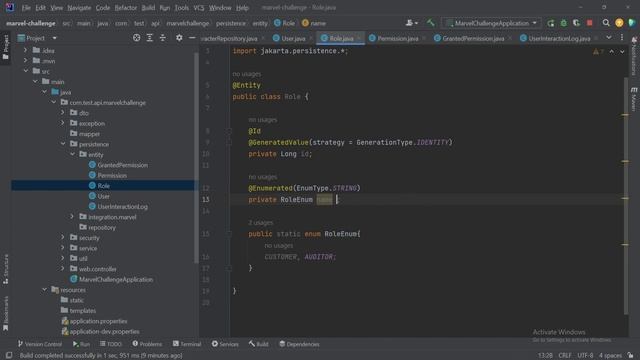Click the Rerun MarvelChallengeApplication icon
Image resolution: width=640 pixels, height=360 pixels.
click(551, 23)
